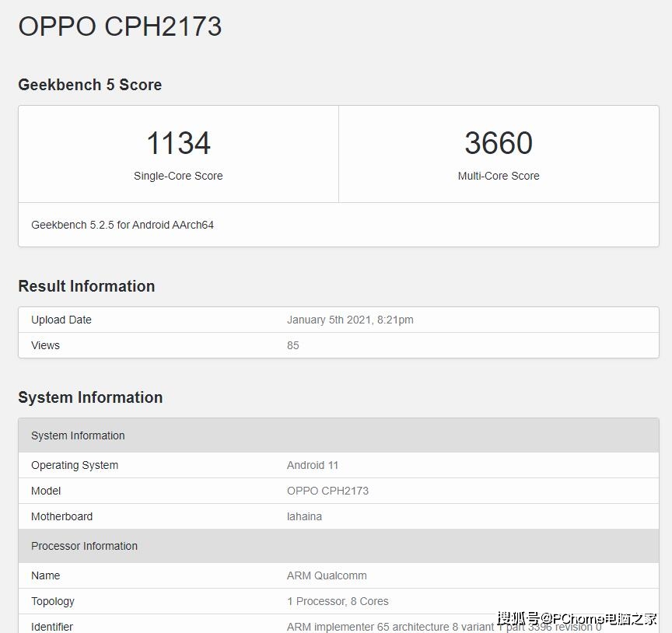The height and width of the screenshot is (633, 672).
Task: Select the views count 85
Action: coord(292,345)
